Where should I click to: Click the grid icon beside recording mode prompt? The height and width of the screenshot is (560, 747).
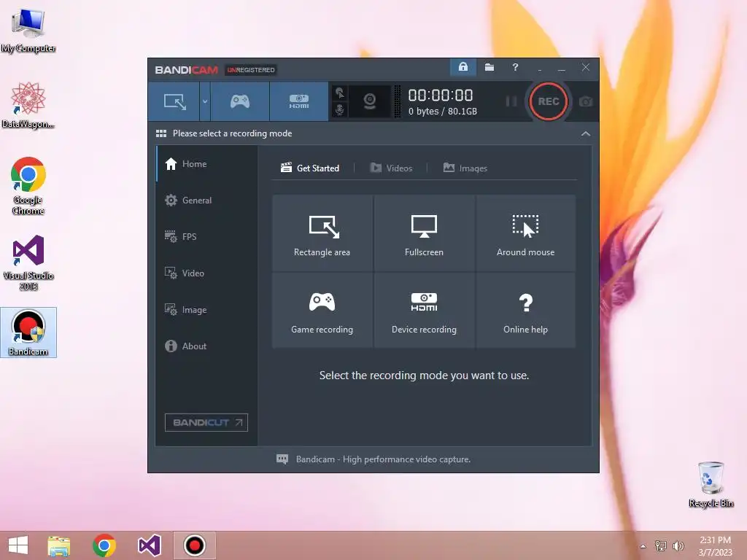click(x=161, y=133)
